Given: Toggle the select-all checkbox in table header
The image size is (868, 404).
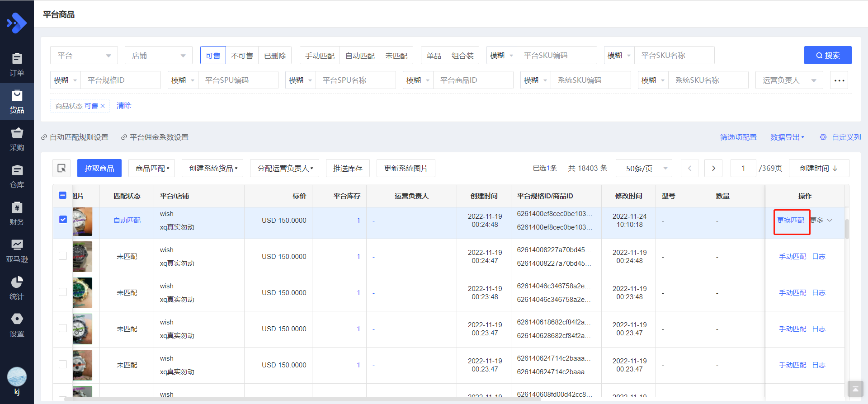Looking at the screenshot, I should point(63,195).
